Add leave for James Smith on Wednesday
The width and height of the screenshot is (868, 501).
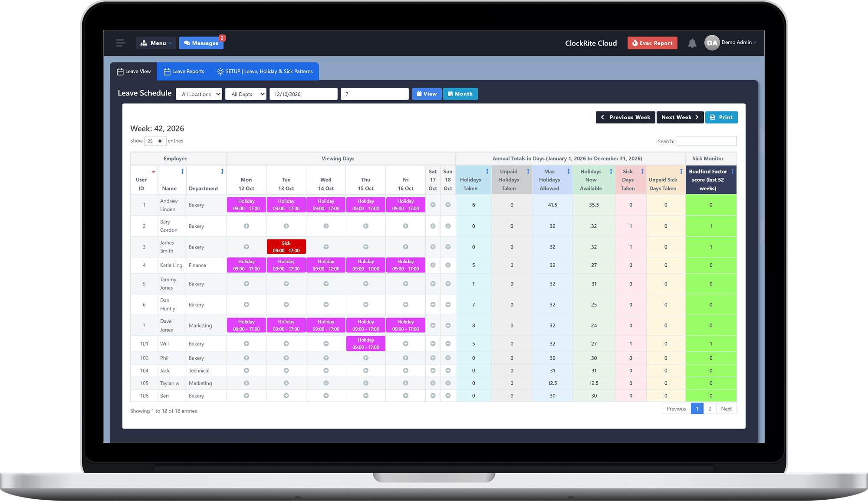tap(326, 247)
